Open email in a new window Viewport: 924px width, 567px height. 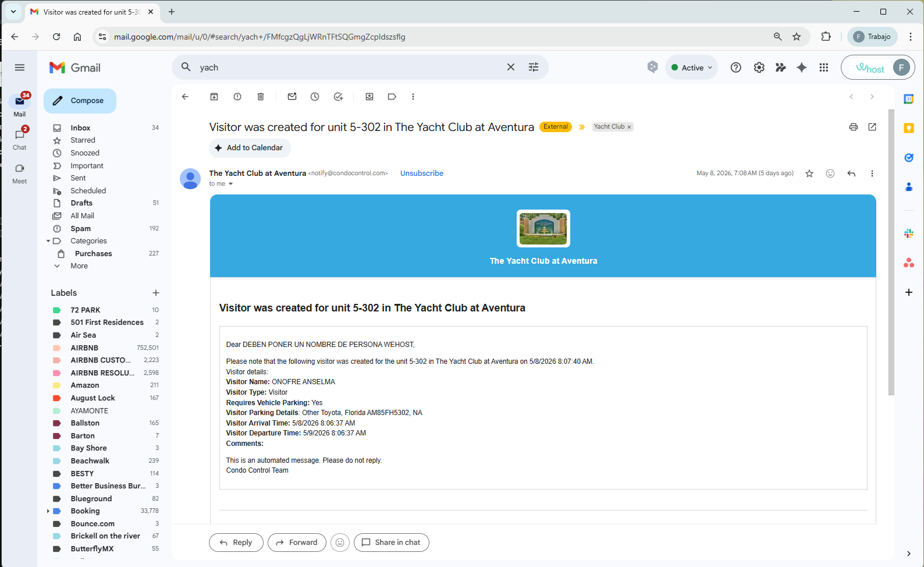pyautogui.click(x=872, y=127)
